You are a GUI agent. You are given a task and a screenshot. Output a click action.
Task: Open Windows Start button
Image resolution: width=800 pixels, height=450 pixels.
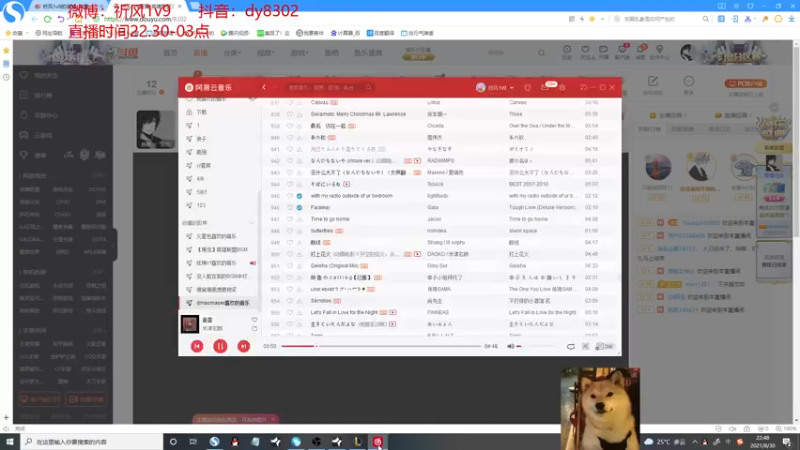pos(10,441)
